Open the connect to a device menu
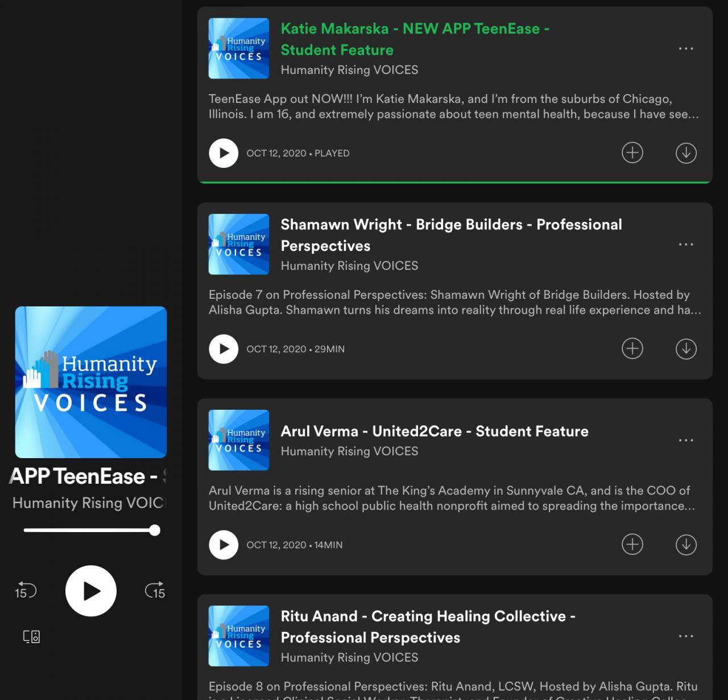 (x=31, y=636)
